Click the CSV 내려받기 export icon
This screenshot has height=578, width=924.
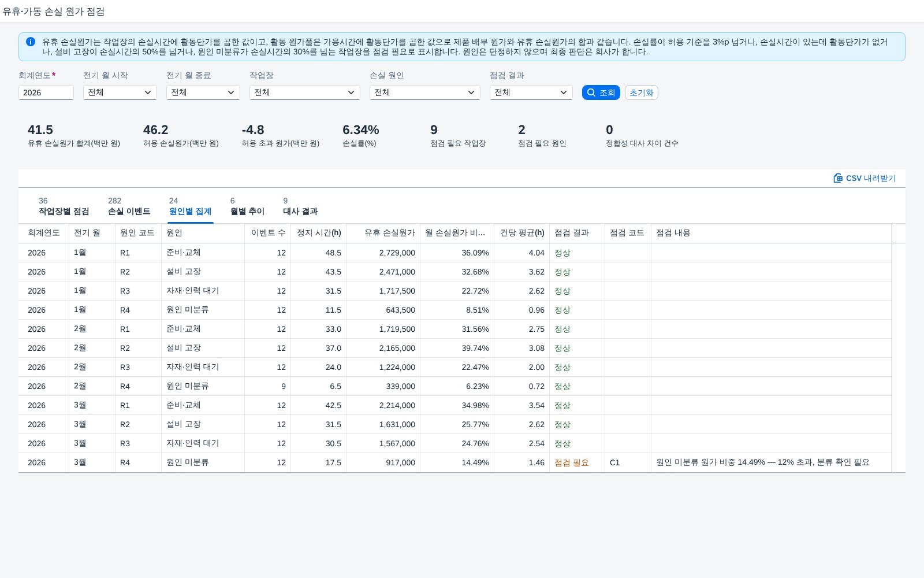click(x=838, y=178)
